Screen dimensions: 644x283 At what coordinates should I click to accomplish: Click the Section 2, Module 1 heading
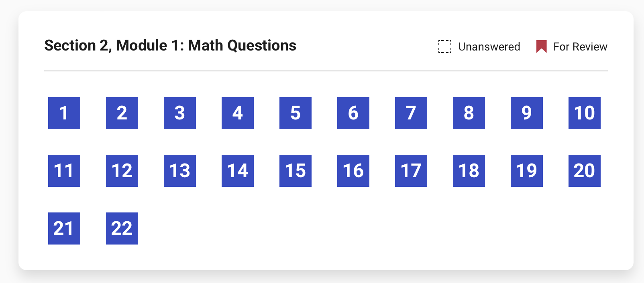170,45
